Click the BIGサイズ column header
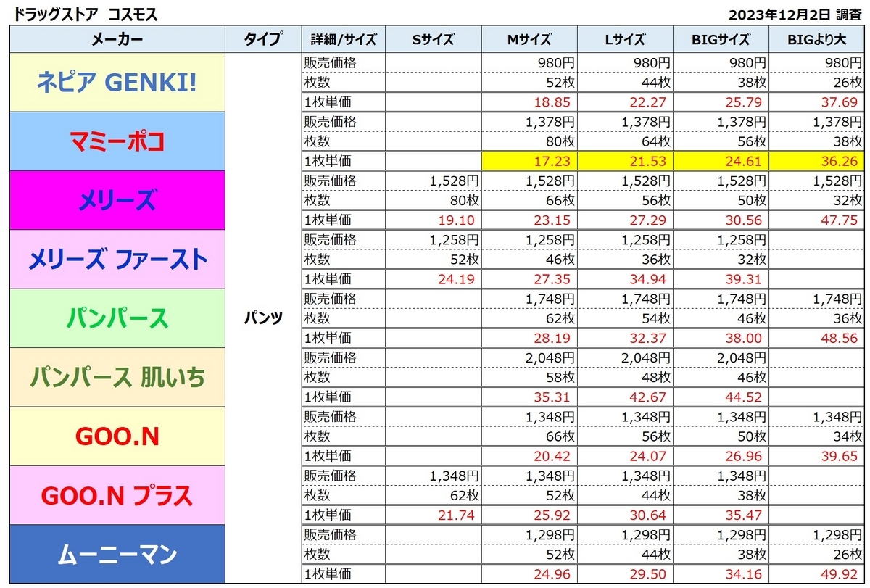The width and height of the screenshot is (870, 588). tap(720, 39)
